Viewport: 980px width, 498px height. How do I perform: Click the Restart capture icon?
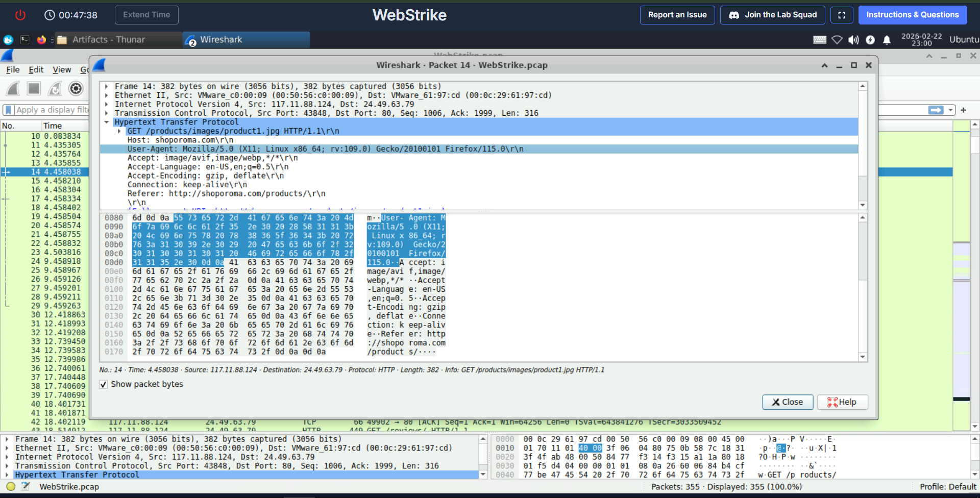[x=55, y=89]
